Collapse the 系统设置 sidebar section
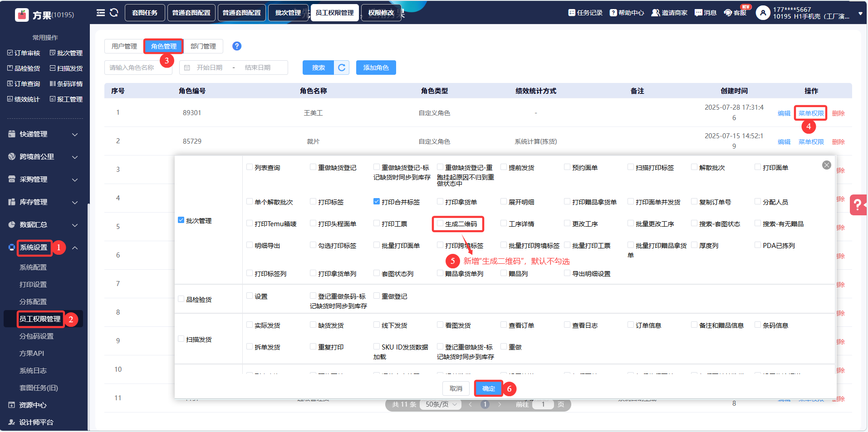 pyautogui.click(x=75, y=248)
